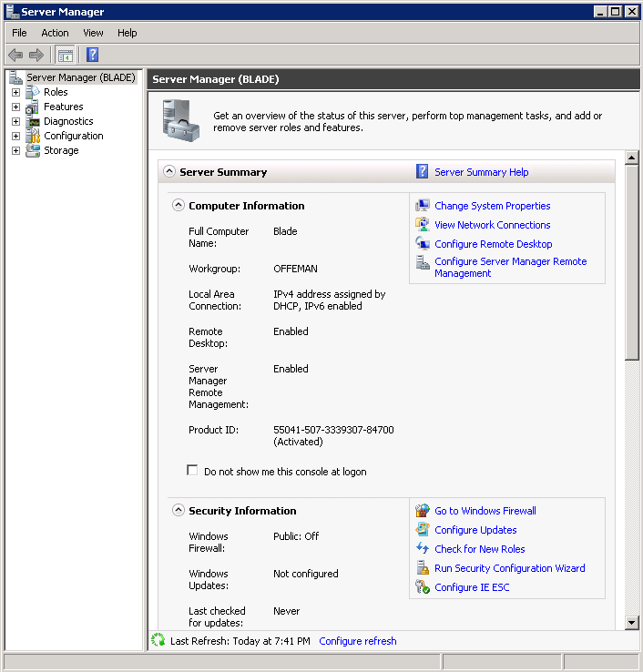Open the View Network Connections link

point(493,225)
